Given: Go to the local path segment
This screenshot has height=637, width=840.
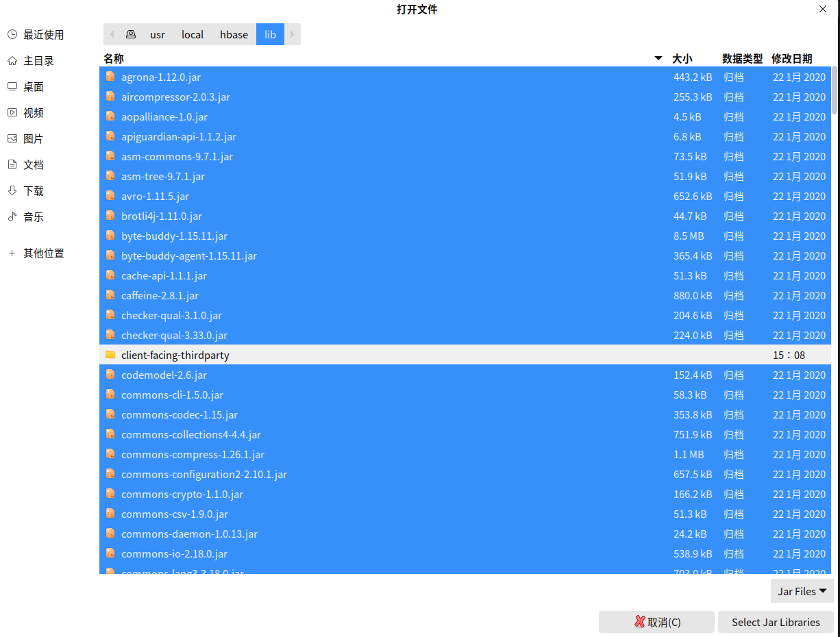Looking at the screenshot, I should click(x=193, y=34).
